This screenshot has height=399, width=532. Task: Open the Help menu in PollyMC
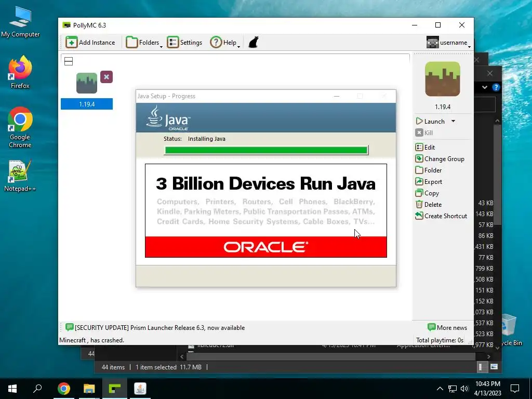coord(225,43)
